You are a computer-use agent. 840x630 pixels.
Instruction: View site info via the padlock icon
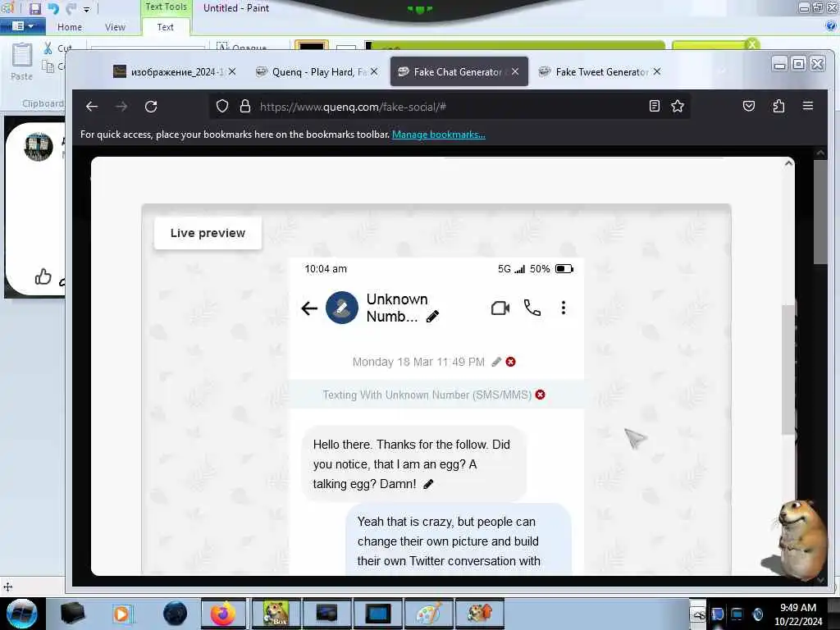point(245,106)
